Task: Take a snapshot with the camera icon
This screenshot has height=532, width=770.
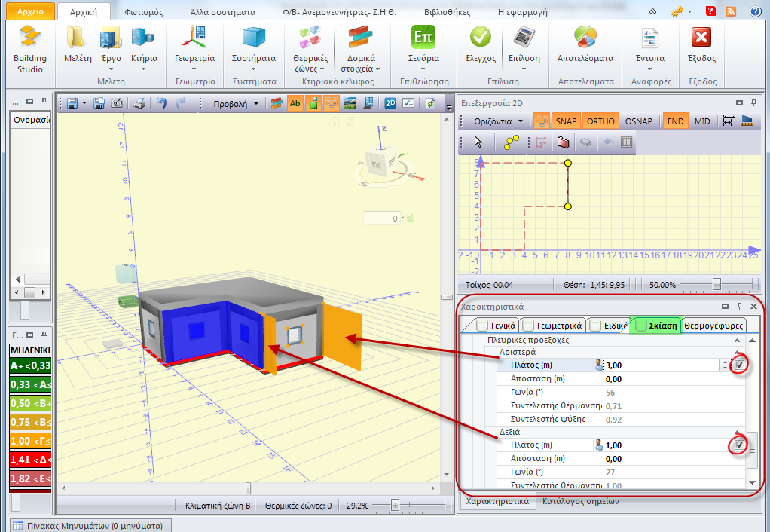Action: coord(116,103)
